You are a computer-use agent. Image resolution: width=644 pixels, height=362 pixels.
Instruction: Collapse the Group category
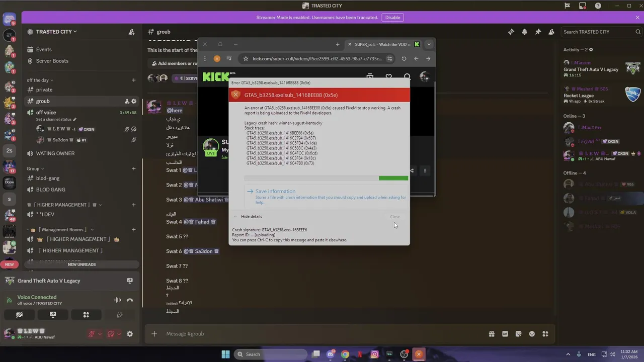(x=35, y=169)
